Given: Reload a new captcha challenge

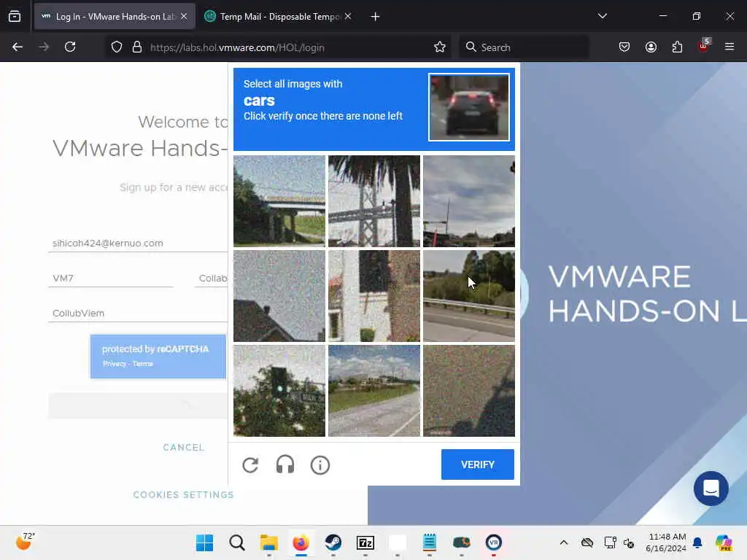Looking at the screenshot, I should [x=250, y=464].
